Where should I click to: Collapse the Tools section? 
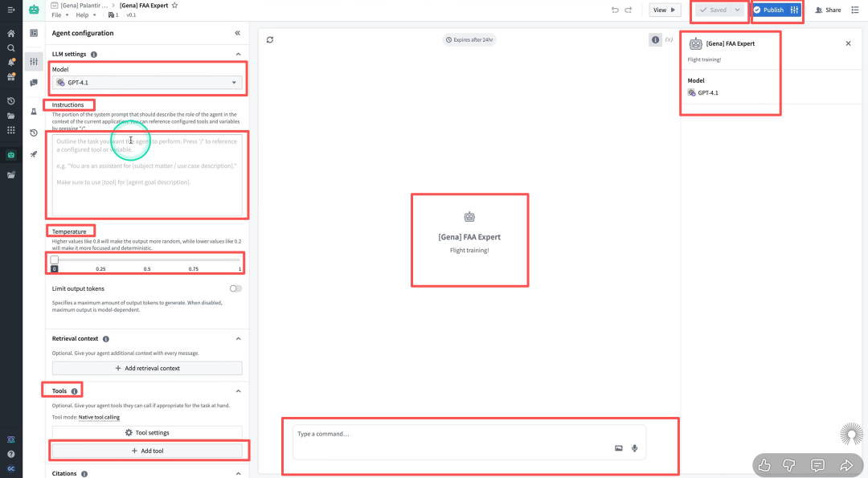[239, 391]
